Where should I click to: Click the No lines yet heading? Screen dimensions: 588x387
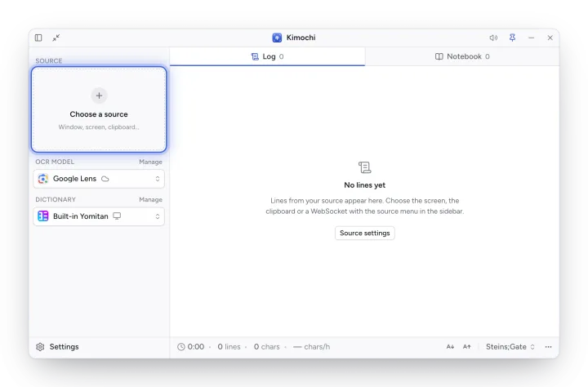(x=364, y=185)
